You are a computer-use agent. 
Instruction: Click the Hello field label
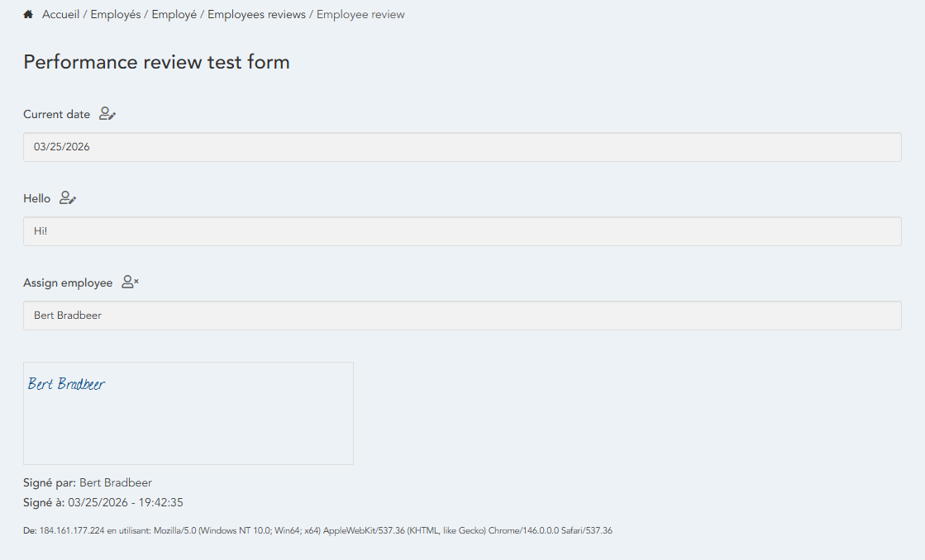click(x=36, y=199)
